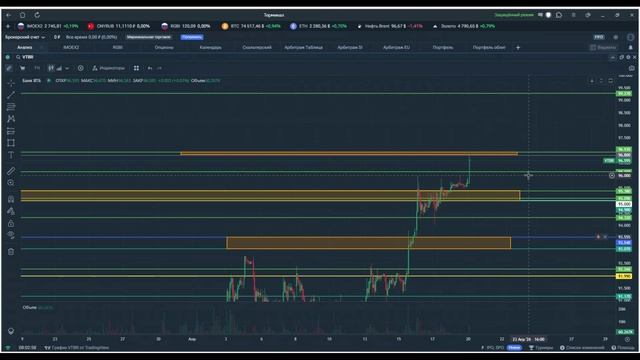Screen dimensions: 640x360
Task: Reload the terminal with refresh icon
Action: pos(37,15)
